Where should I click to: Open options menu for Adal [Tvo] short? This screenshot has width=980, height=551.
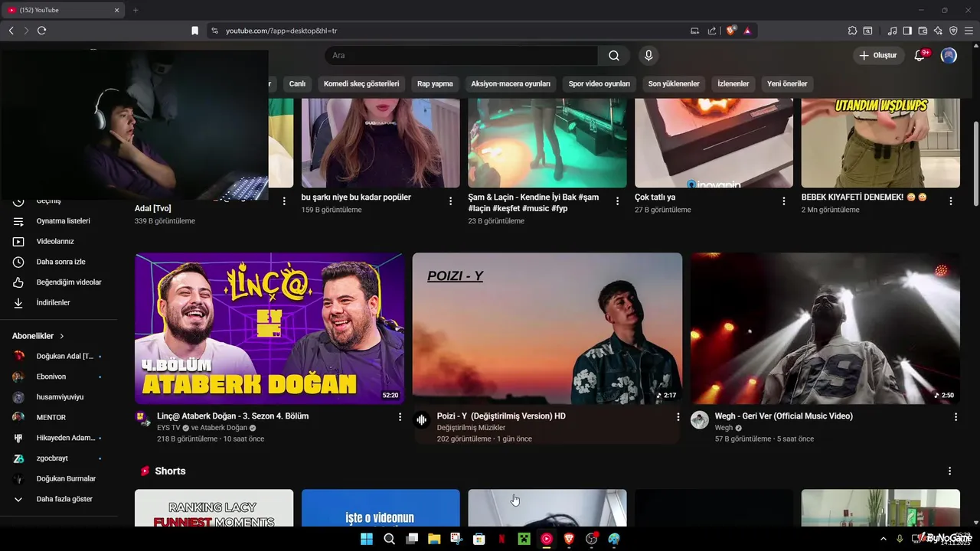284,201
